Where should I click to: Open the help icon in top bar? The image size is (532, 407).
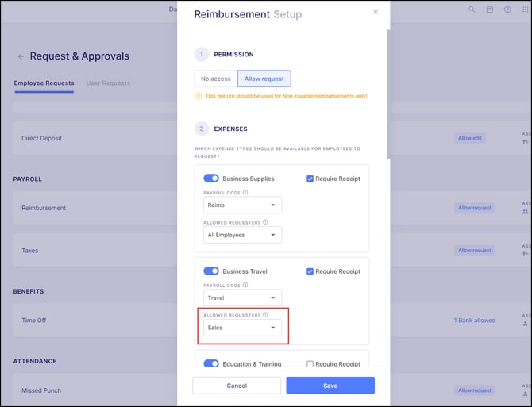507,10
